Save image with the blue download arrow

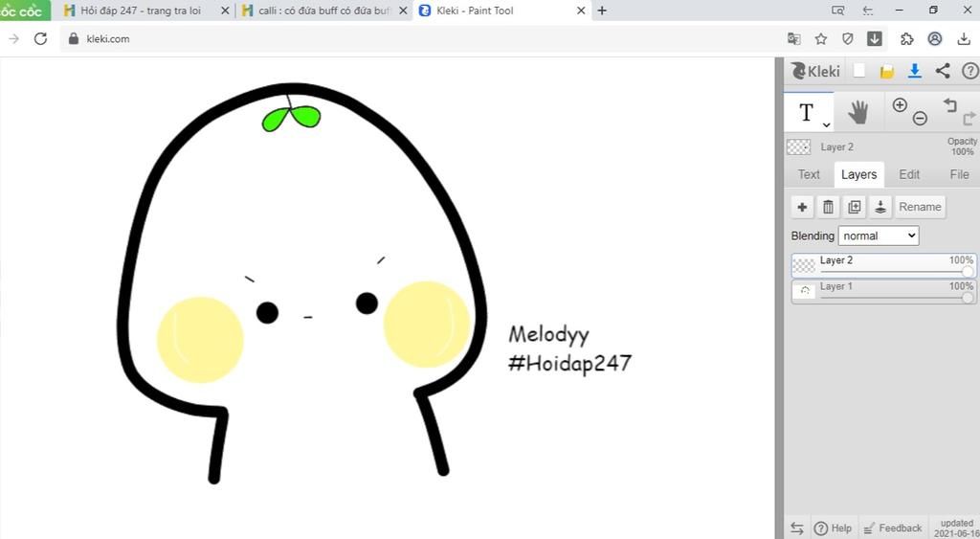(914, 71)
